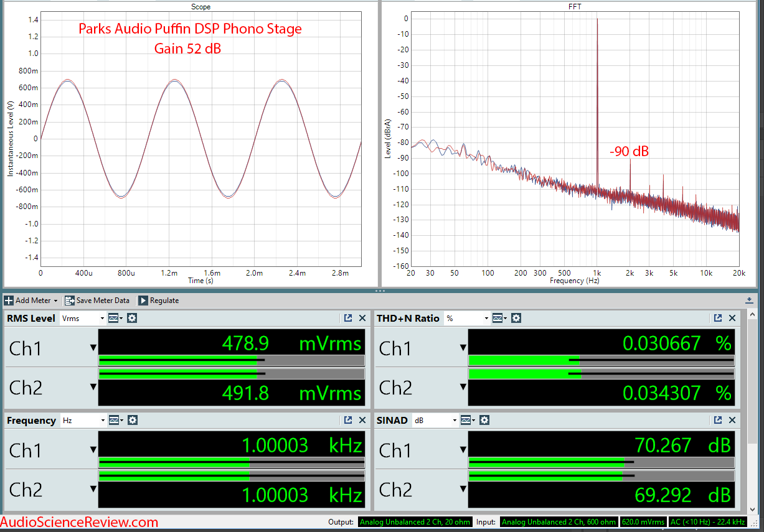Pop out the THD+N Ratio meter
This screenshot has height=532, width=764.
click(x=718, y=318)
